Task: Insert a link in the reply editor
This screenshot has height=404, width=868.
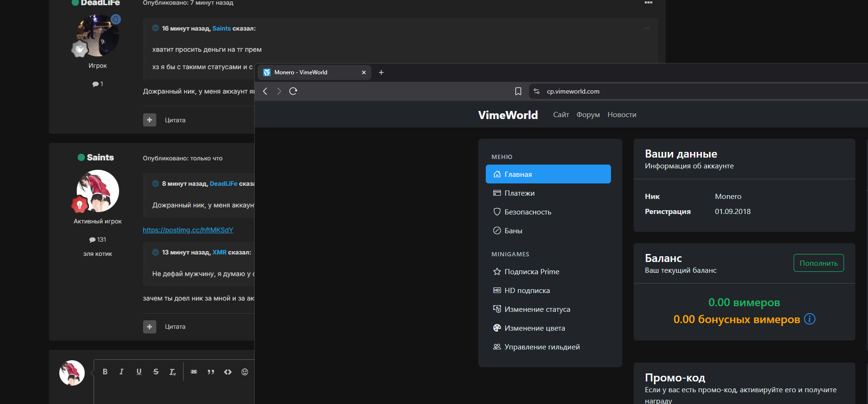Action: click(x=194, y=372)
